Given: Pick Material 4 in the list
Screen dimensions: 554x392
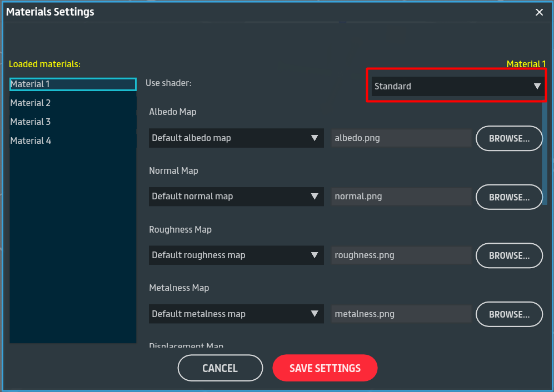Looking at the screenshot, I should pyautogui.click(x=73, y=141).
